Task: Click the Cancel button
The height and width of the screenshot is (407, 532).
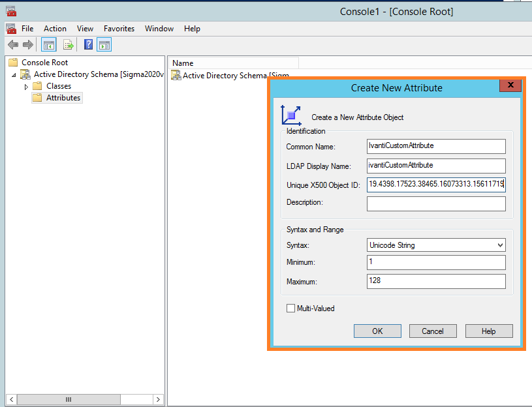Action: click(x=433, y=331)
